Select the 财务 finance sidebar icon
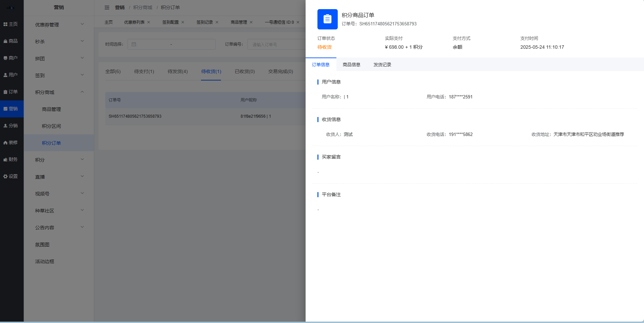 click(10, 160)
